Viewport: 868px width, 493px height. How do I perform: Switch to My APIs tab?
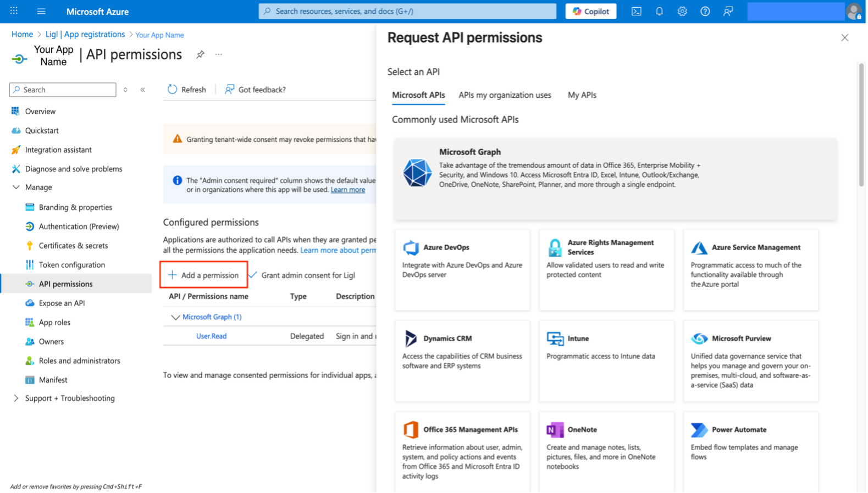(x=582, y=95)
